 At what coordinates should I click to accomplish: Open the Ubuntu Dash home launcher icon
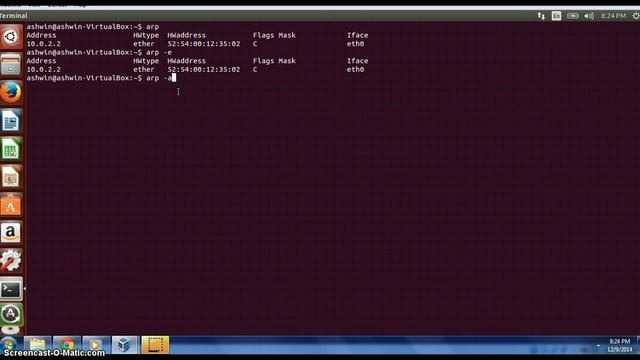pos(11,37)
